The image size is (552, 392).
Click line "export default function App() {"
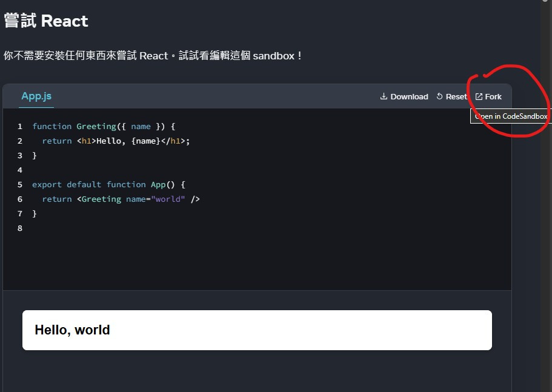pyautogui.click(x=108, y=184)
